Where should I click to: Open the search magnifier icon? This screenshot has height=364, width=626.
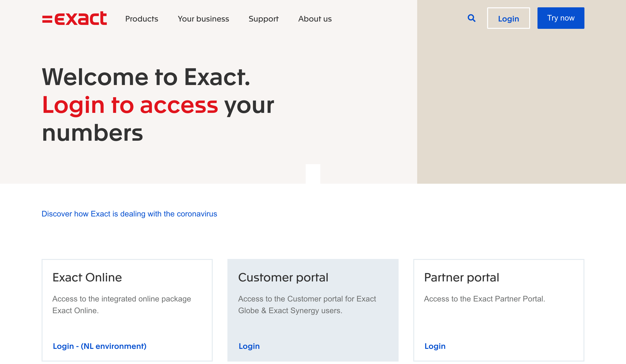tap(471, 18)
